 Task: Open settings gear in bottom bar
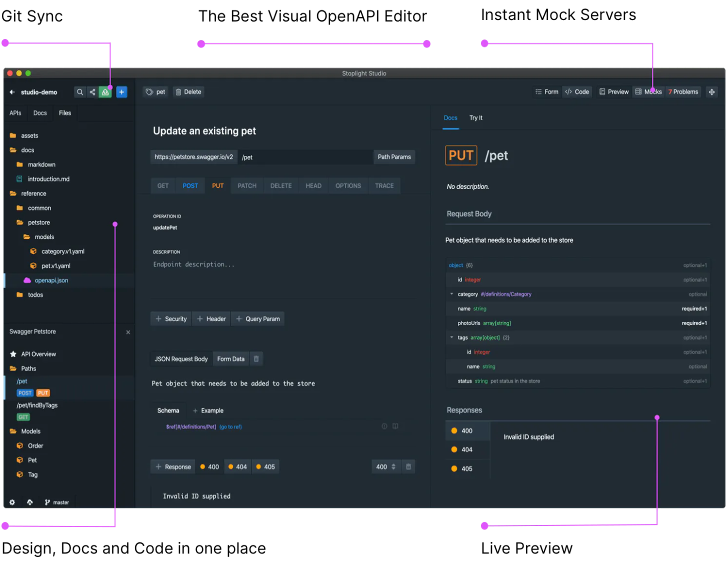tap(12, 502)
